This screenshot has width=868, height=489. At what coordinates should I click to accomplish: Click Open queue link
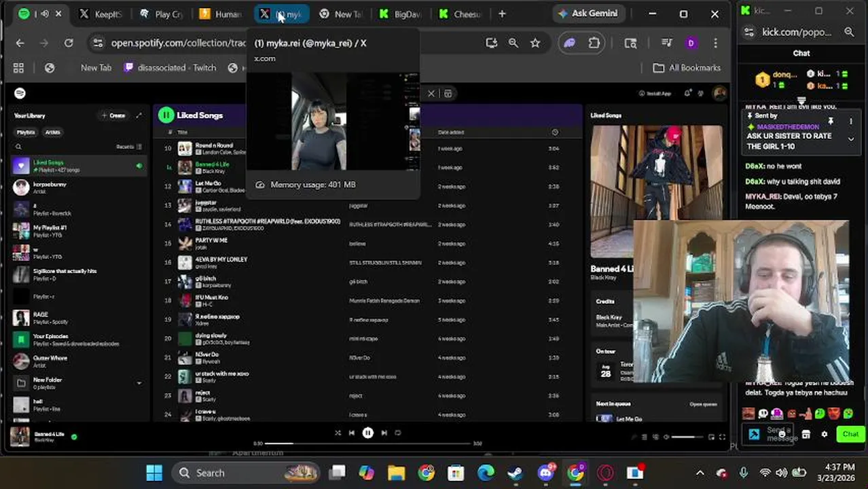click(703, 404)
